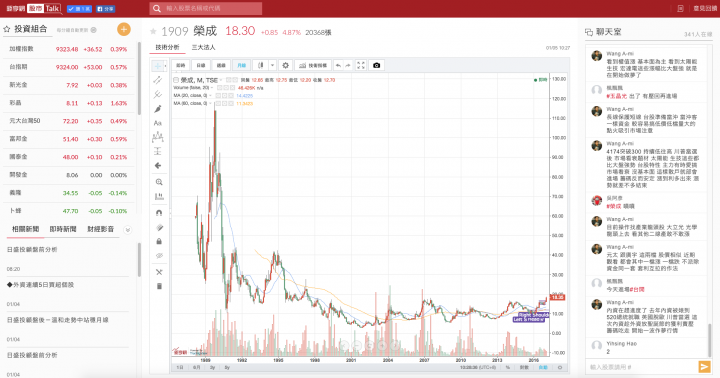Take chart snapshot with camera icon
The image size is (720, 378).
tap(377, 65)
